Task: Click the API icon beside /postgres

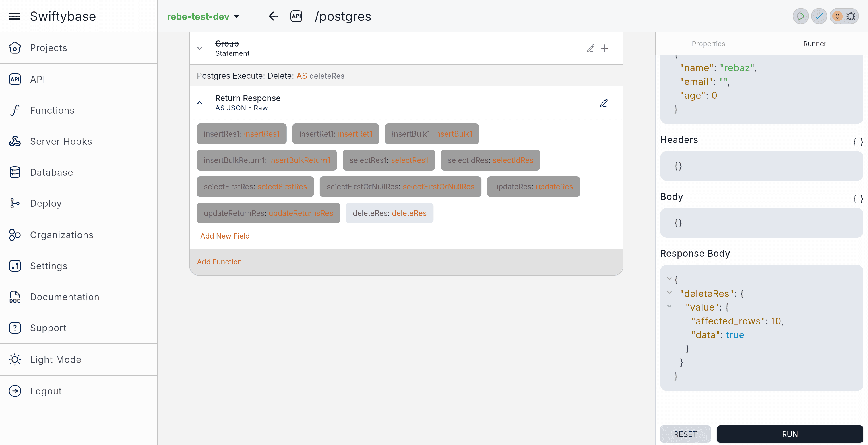Action: [296, 16]
